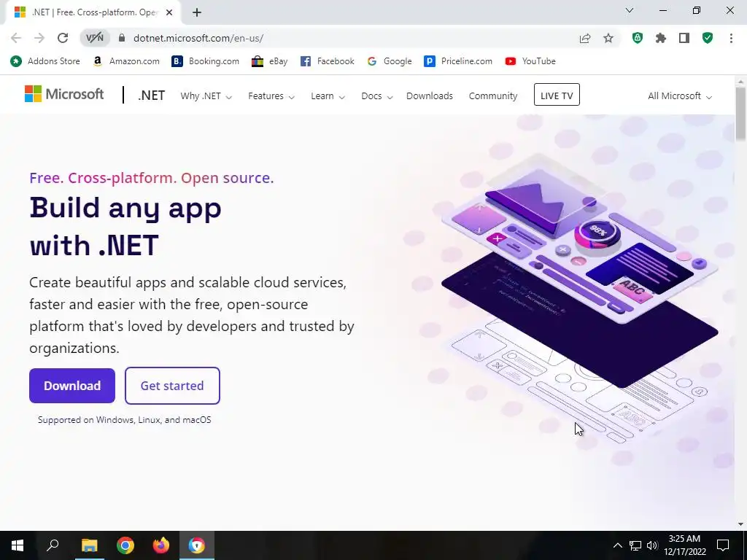Click the LIVE TV button
Image resolution: width=747 pixels, height=560 pixels.
(557, 95)
